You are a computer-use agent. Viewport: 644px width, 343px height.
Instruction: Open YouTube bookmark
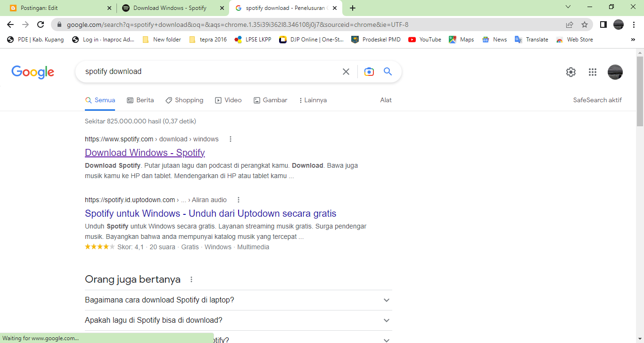point(425,40)
